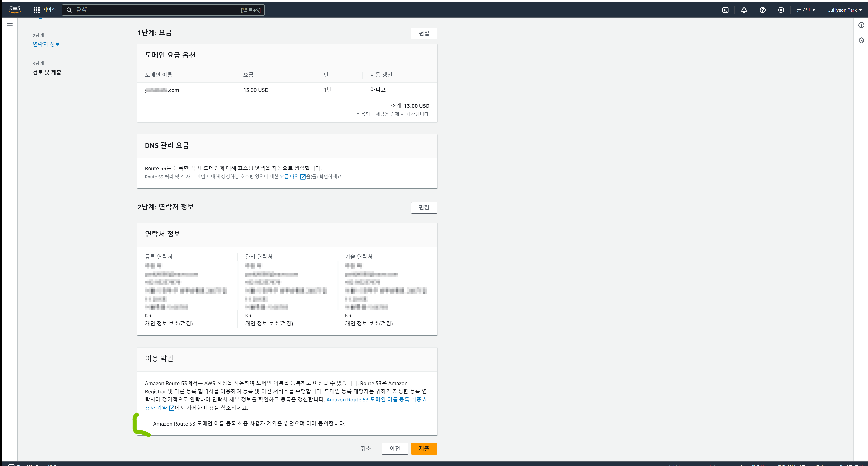Open the services grid icon

coord(36,10)
